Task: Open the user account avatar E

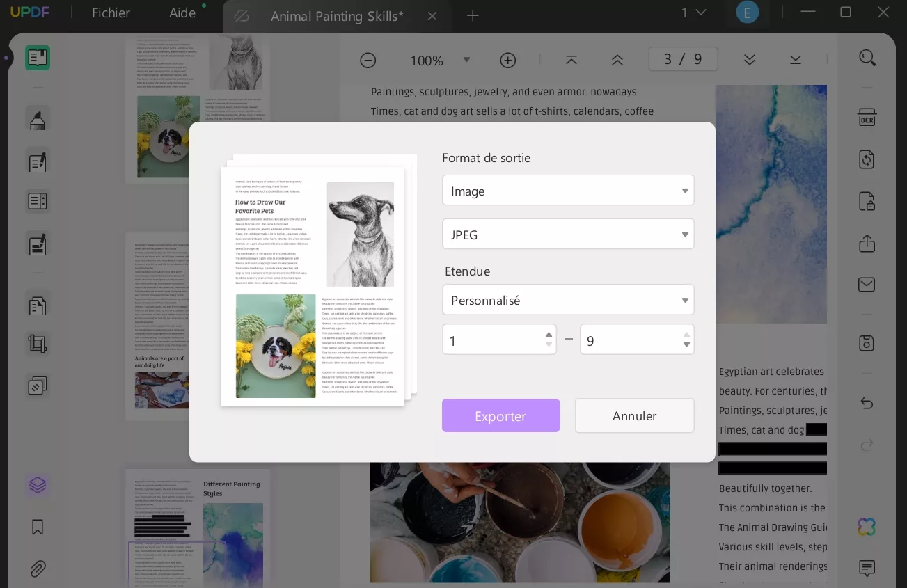Action: [748, 13]
